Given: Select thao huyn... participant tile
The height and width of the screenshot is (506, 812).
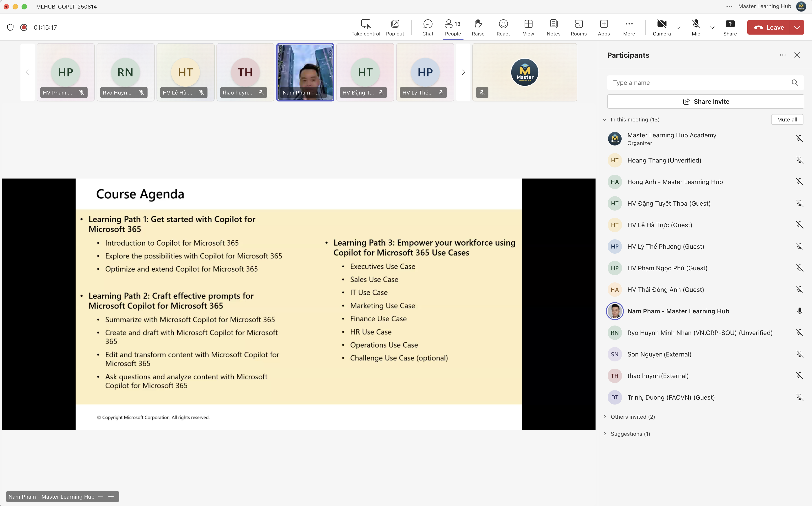Looking at the screenshot, I should click(245, 72).
